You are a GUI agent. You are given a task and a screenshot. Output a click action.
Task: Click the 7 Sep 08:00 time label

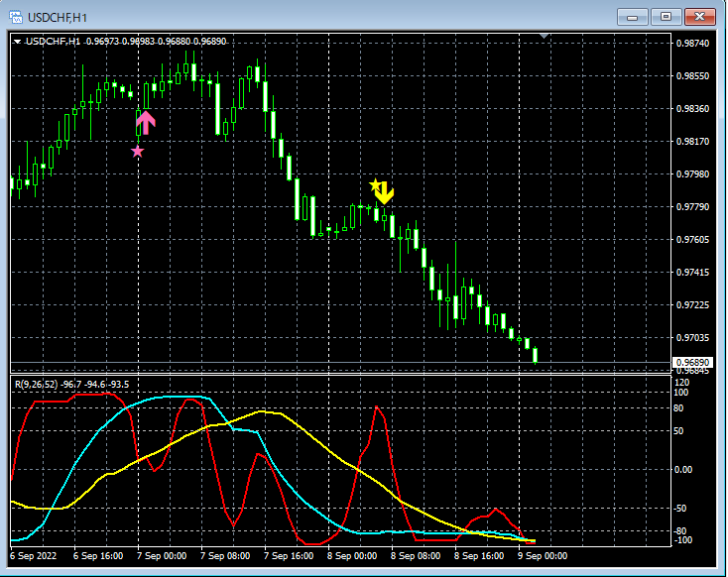click(x=225, y=556)
